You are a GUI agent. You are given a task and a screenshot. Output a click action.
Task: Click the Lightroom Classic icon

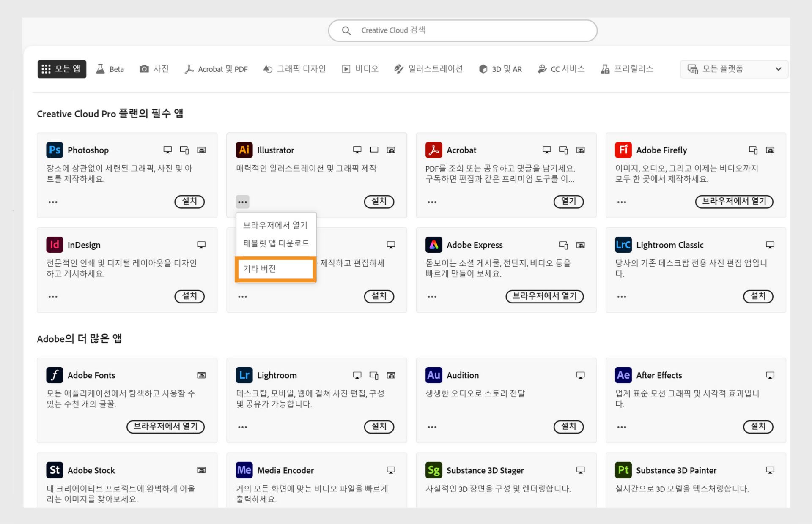[623, 245]
